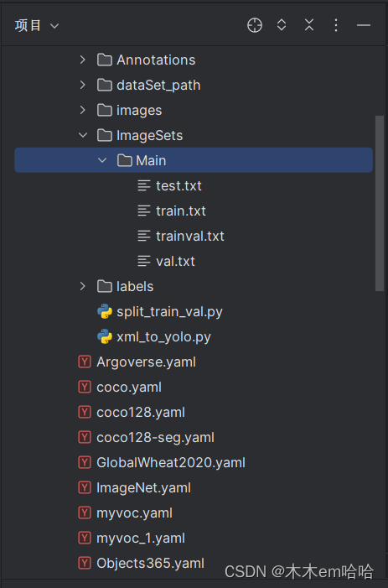The width and height of the screenshot is (388, 588).
Task: Click the Python icon beside split_train_val.py
Action: tap(105, 312)
